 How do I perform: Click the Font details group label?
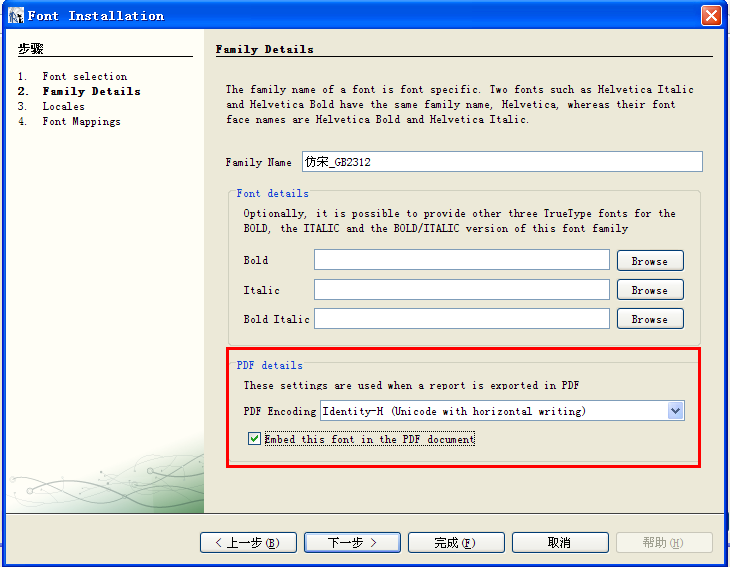(272, 193)
